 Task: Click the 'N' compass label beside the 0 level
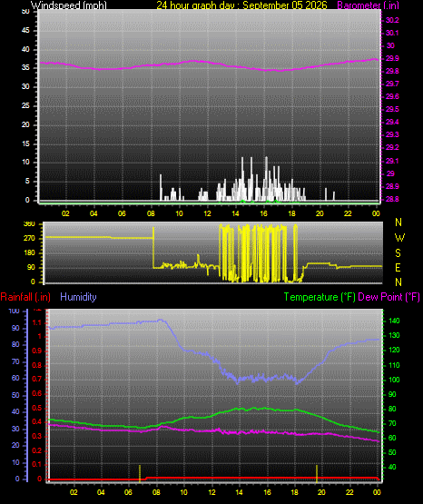pyautogui.click(x=398, y=282)
